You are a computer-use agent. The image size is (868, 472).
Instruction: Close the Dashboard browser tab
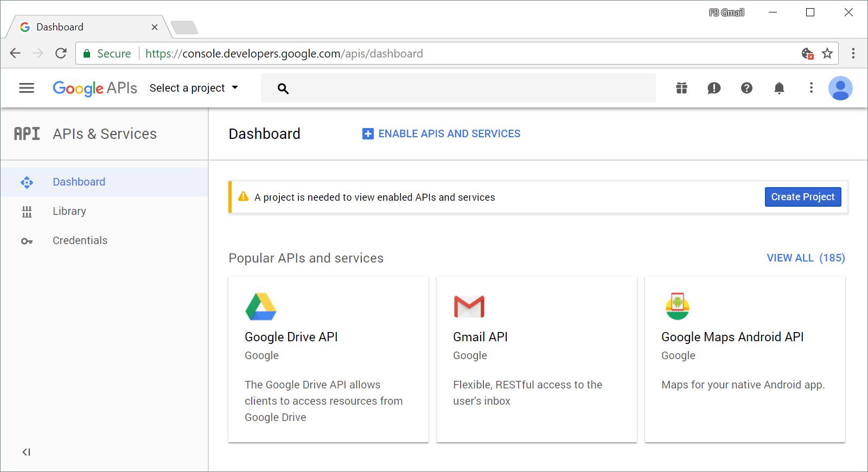155,27
